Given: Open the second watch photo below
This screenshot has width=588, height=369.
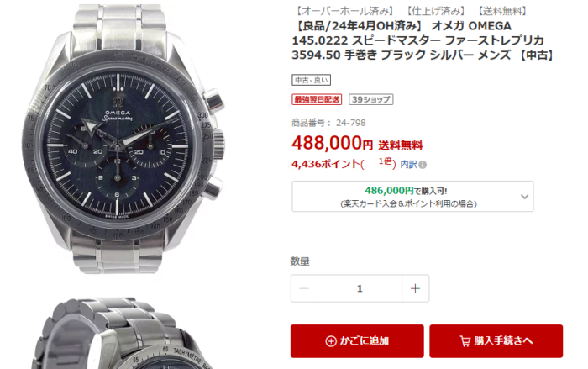Looking at the screenshot, I should click(123, 334).
